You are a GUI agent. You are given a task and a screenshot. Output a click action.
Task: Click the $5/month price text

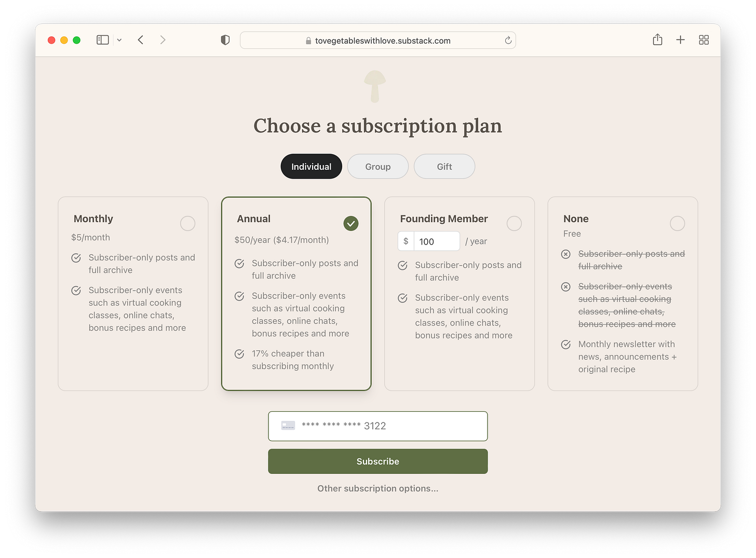[91, 237]
